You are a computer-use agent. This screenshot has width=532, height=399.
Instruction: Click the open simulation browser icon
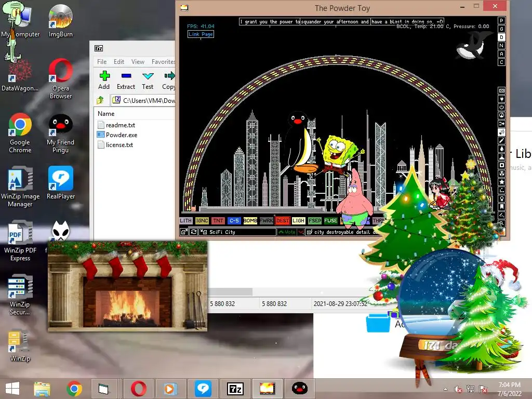coord(184,232)
